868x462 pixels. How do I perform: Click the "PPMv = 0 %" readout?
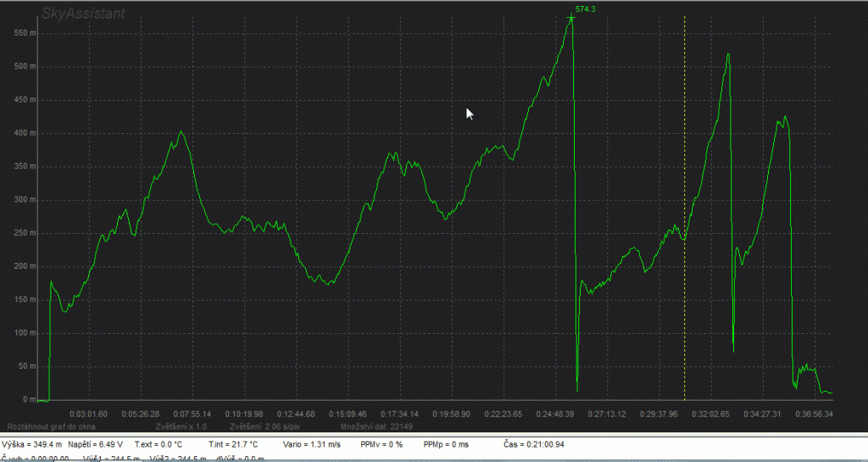point(381,444)
